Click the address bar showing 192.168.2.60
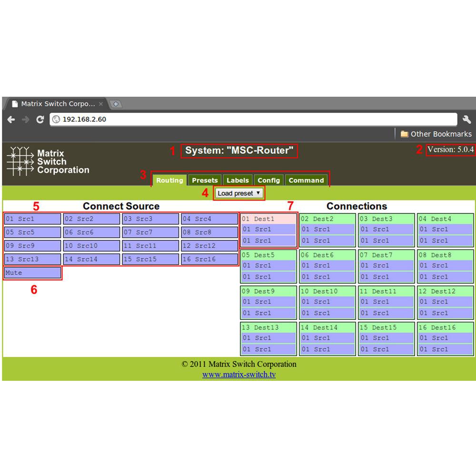 (x=252, y=119)
